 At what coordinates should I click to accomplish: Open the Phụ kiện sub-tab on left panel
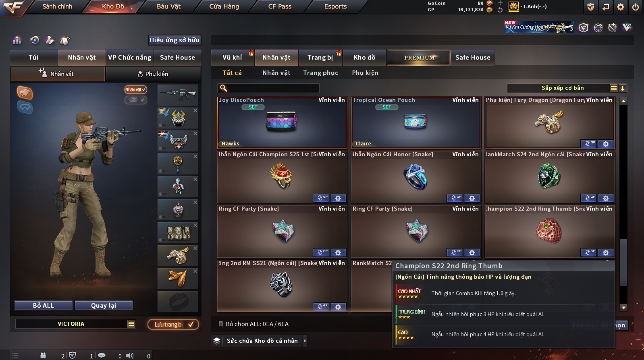click(153, 74)
